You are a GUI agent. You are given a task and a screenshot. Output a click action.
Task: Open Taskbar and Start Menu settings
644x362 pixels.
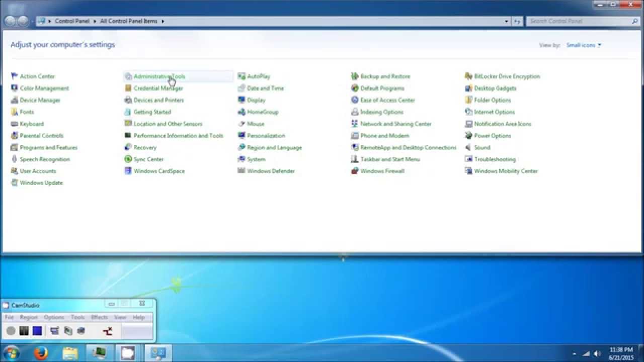pyautogui.click(x=390, y=159)
